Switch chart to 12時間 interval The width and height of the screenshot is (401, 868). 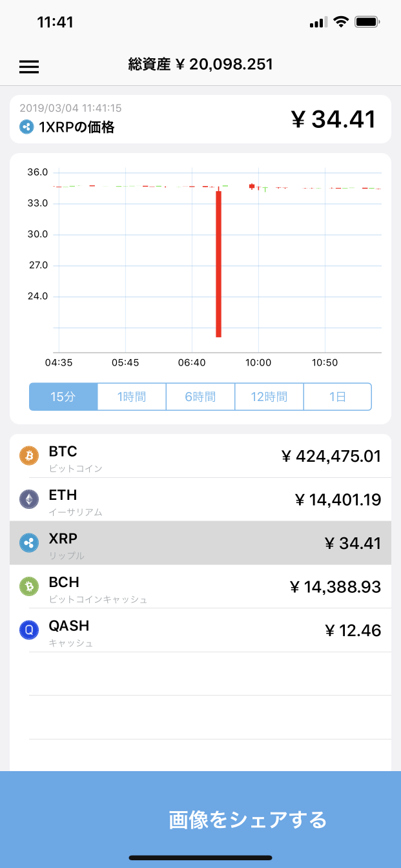click(269, 397)
